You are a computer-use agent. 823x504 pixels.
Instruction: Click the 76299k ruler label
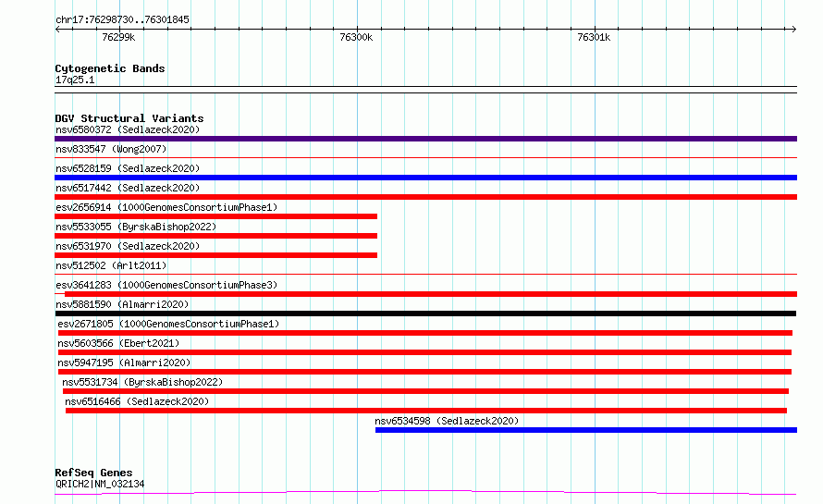click(118, 37)
